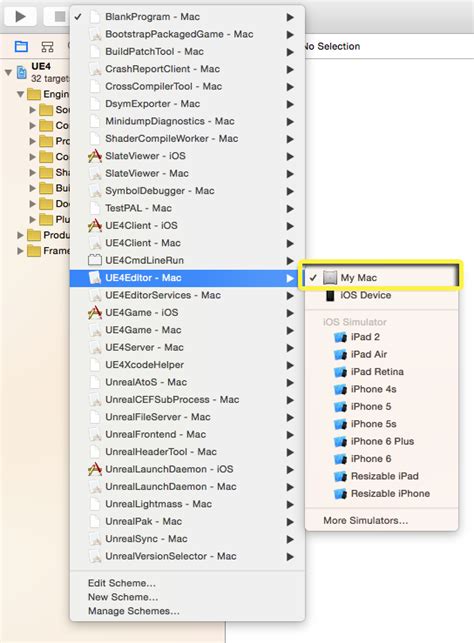Choose BuildPatchTool - Mac scheme
Screen dimensions: 474x643
(x=187, y=52)
